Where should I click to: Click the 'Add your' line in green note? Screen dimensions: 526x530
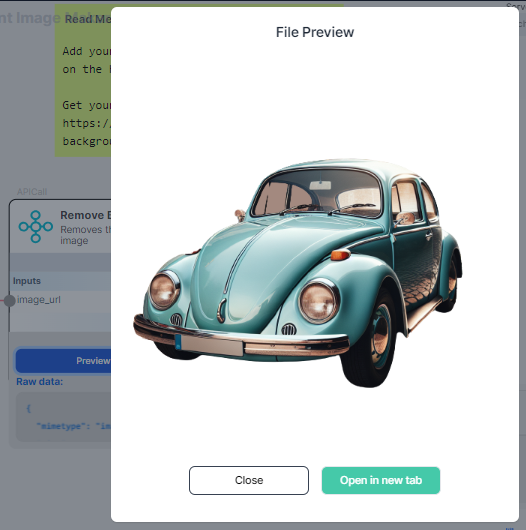point(87,51)
